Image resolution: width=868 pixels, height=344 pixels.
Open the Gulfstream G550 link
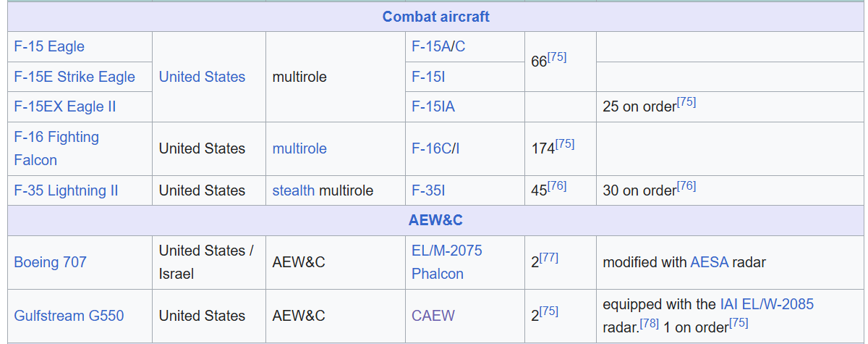(69, 316)
